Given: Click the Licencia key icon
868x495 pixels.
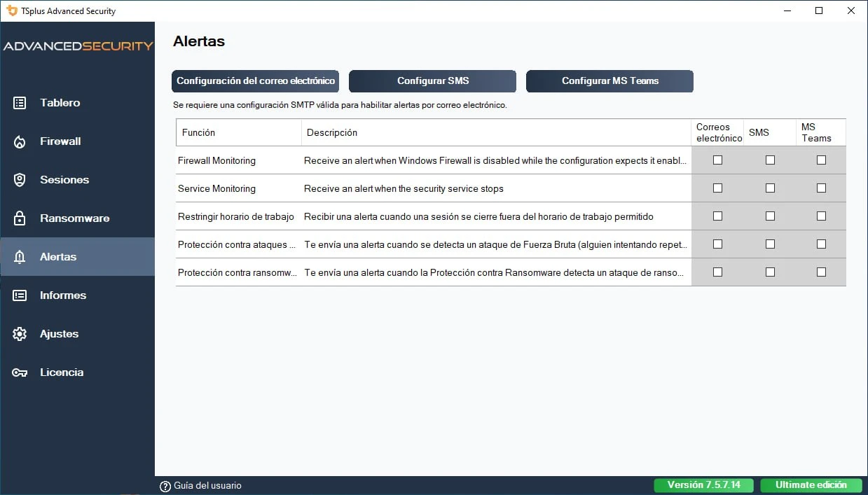Looking at the screenshot, I should coord(20,372).
